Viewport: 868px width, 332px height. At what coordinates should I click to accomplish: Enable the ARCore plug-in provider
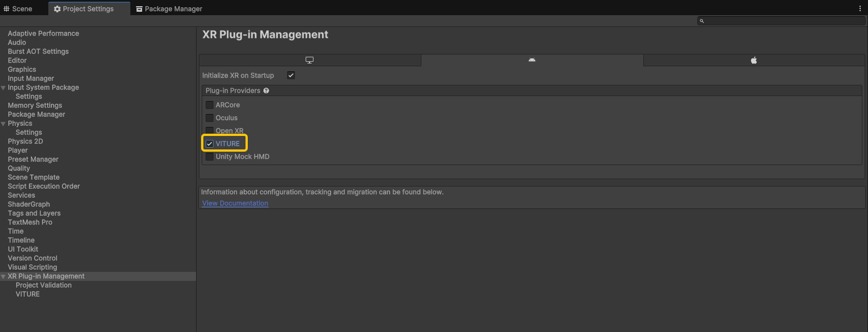(x=210, y=105)
